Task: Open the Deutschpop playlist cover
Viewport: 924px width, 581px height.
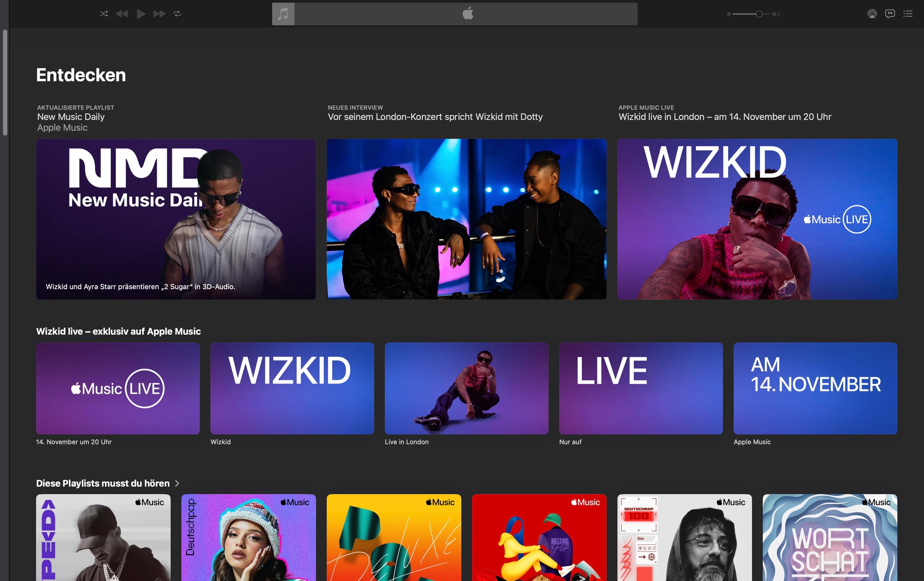Action: click(x=248, y=537)
